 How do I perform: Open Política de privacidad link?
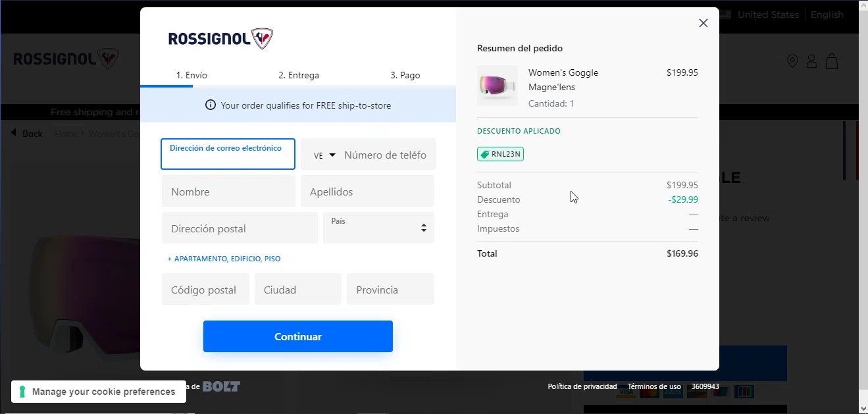pyautogui.click(x=582, y=386)
